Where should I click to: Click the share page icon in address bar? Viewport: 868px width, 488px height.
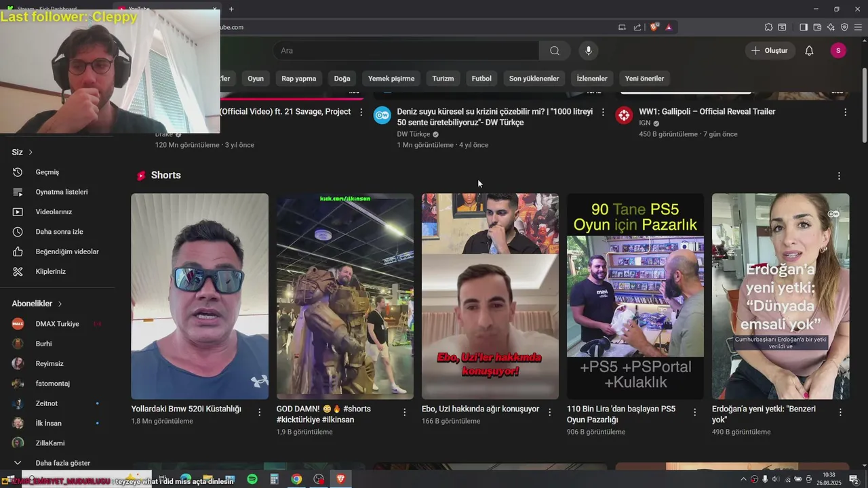point(637,27)
